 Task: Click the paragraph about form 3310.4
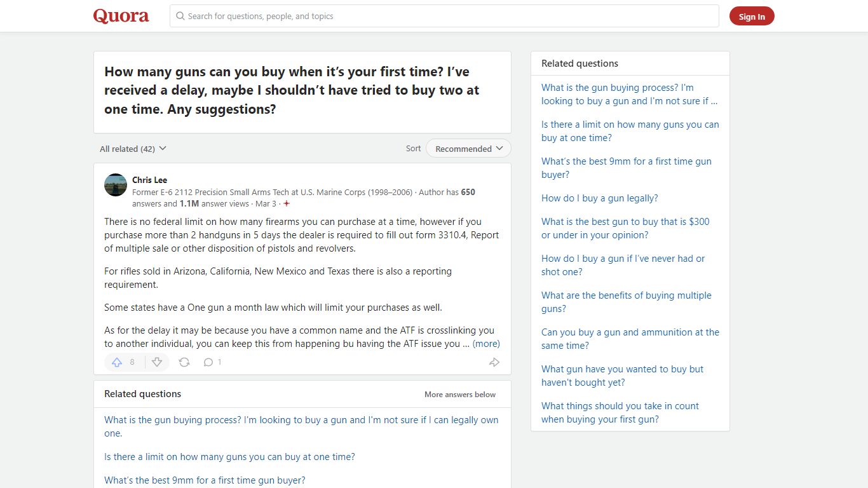[x=301, y=235]
